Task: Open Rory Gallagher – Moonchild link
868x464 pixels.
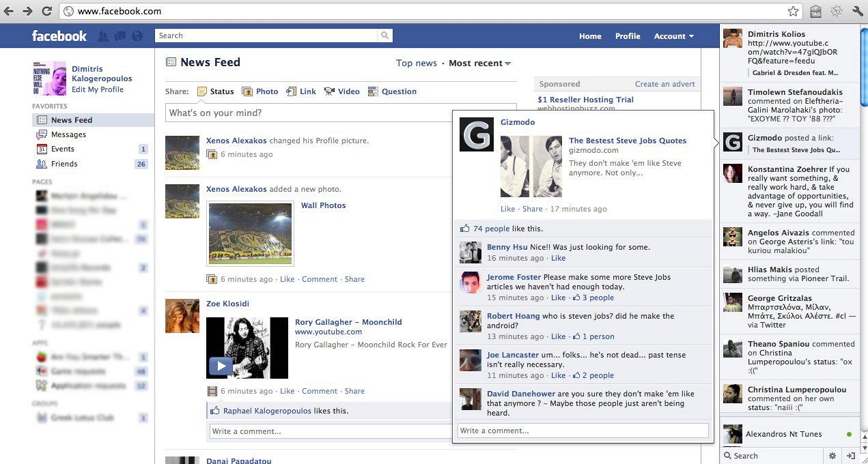Action: 348,322
